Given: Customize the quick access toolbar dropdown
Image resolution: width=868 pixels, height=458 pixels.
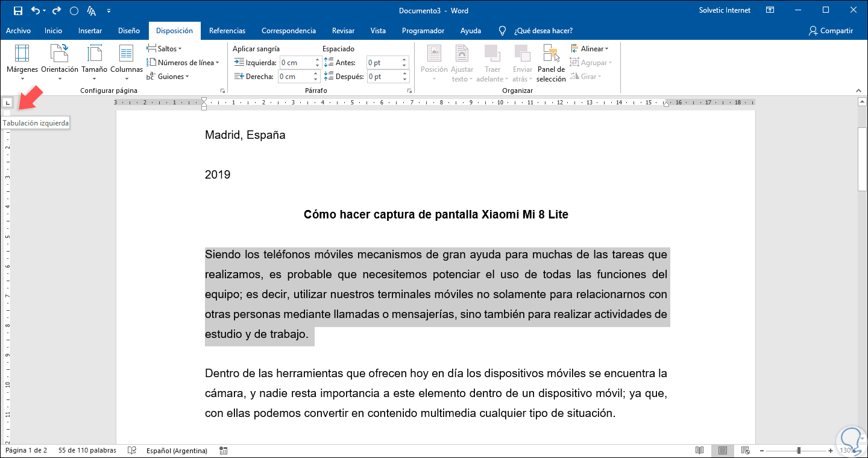Looking at the screenshot, I should 108,11.
